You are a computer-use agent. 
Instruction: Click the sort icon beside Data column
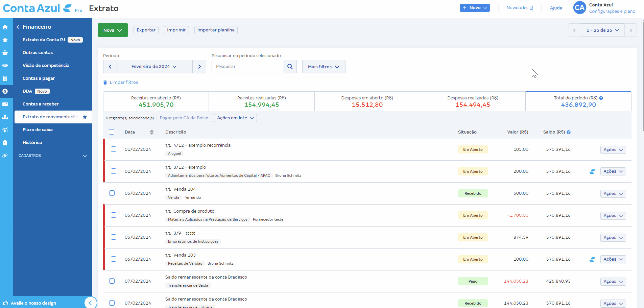point(152,132)
